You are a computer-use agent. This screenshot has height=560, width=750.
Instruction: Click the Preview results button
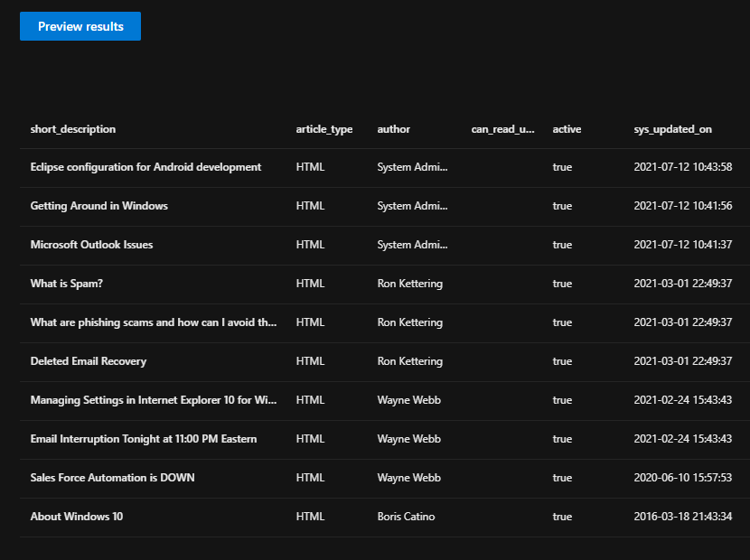pyautogui.click(x=80, y=26)
